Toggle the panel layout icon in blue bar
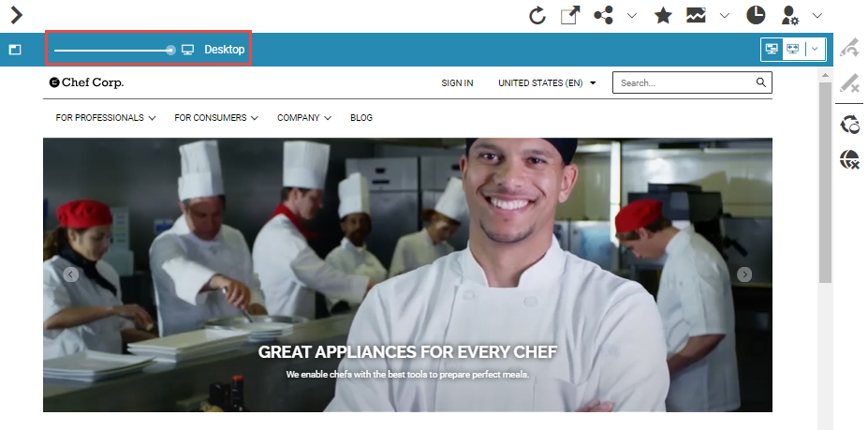The height and width of the screenshot is (430, 868). coord(15,50)
